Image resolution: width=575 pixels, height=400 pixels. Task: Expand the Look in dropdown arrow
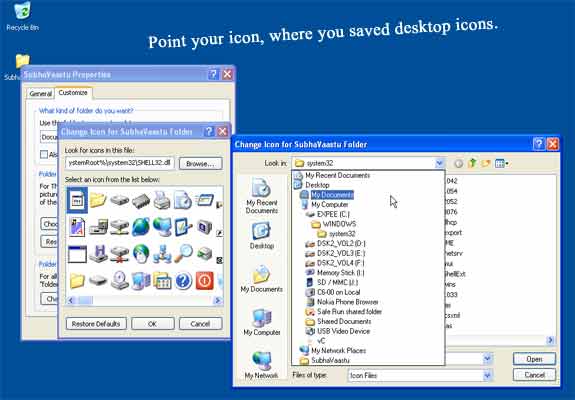point(439,163)
